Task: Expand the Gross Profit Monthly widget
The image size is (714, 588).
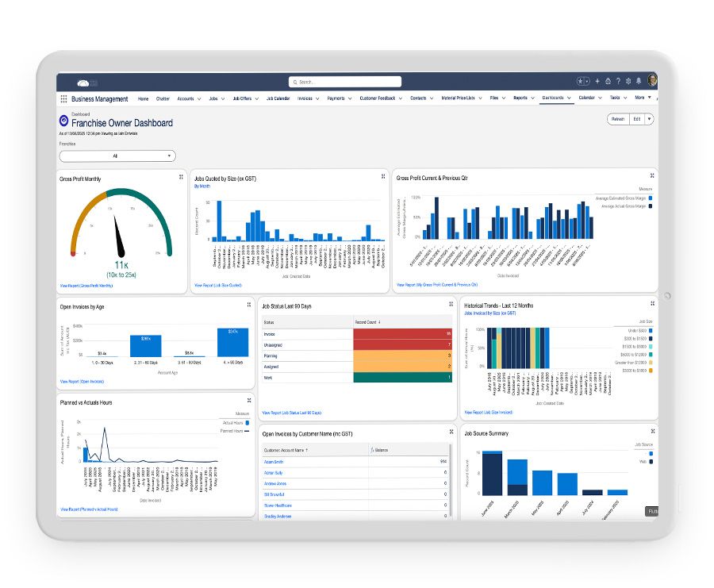Action: 181,177
